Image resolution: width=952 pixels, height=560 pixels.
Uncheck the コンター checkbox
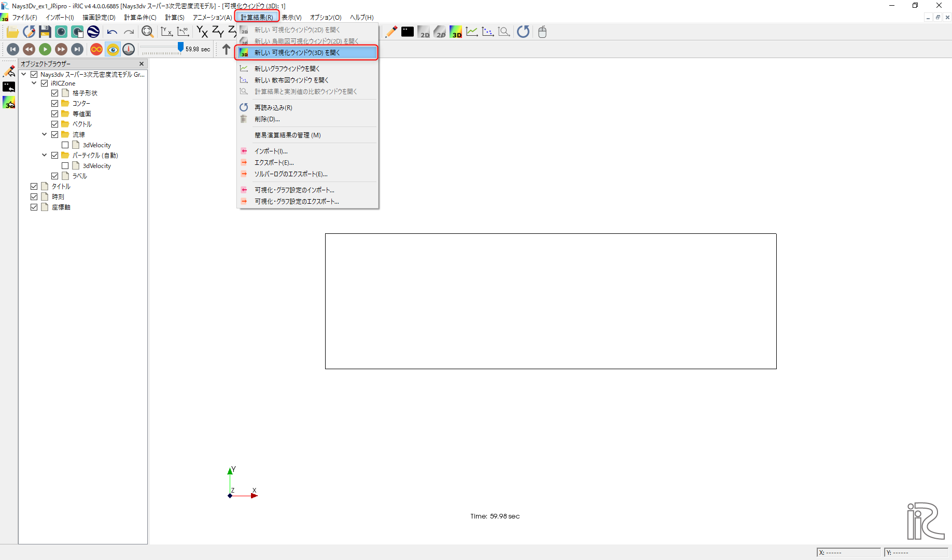tap(55, 104)
